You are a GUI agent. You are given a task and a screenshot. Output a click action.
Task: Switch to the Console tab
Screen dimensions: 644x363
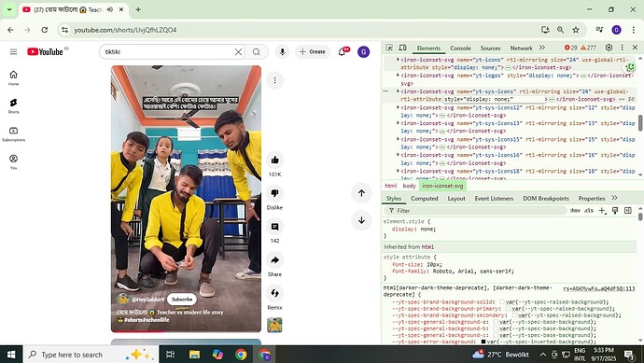pyautogui.click(x=460, y=48)
